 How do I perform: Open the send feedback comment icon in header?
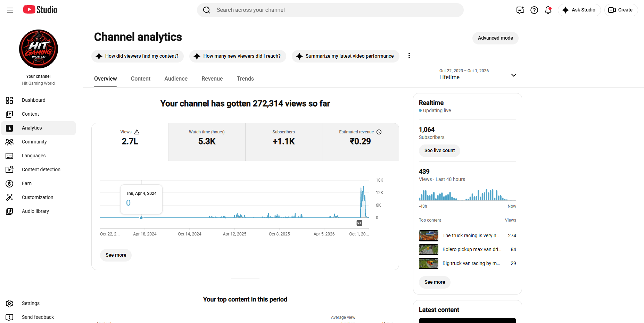point(520,10)
